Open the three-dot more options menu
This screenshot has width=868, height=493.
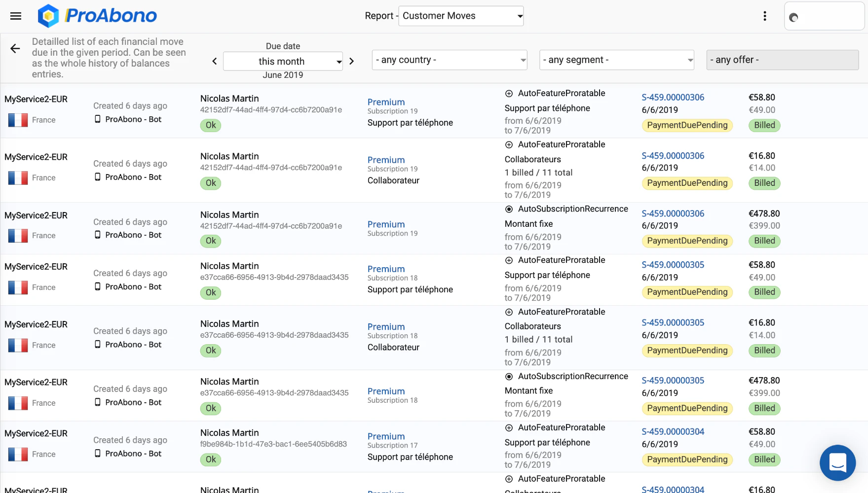[x=765, y=16]
